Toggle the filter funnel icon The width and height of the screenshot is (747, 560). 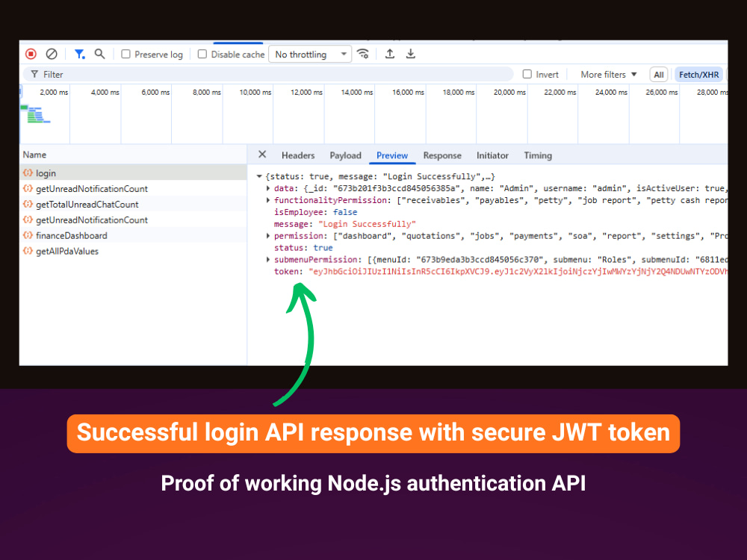[x=80, y=54]
